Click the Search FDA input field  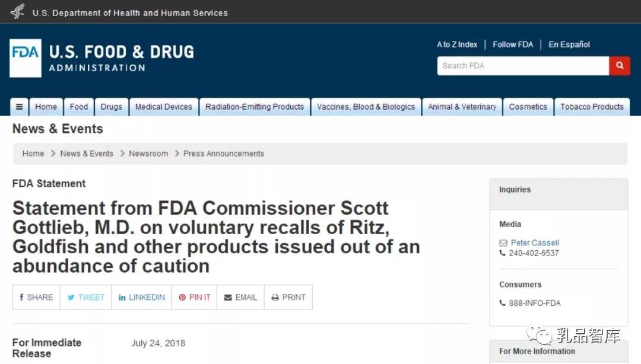523,66
